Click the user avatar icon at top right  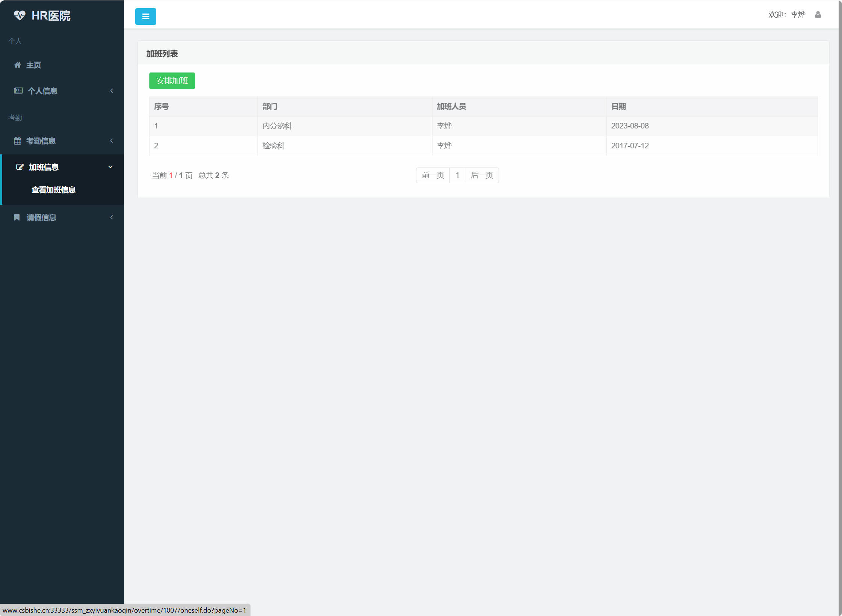(818, 15)
